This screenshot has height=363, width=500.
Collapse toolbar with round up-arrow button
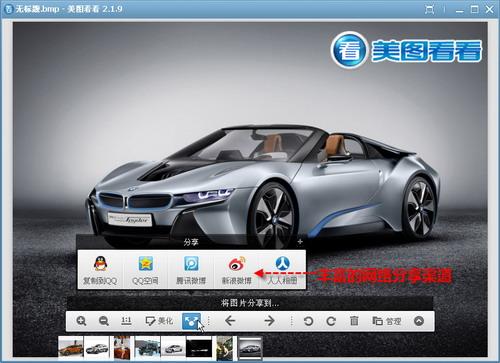click(x=419, y=321)
